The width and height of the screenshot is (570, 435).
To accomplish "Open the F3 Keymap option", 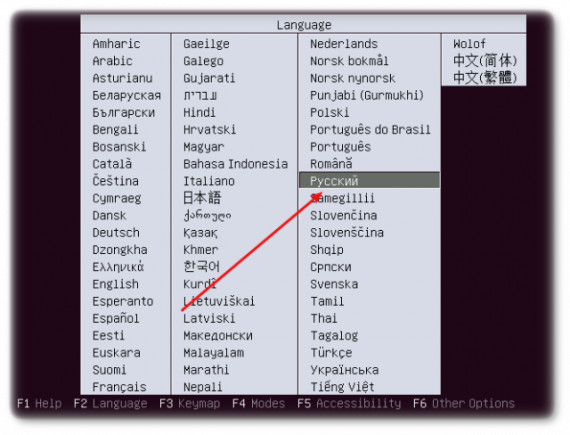I will (x=189, y=403).
